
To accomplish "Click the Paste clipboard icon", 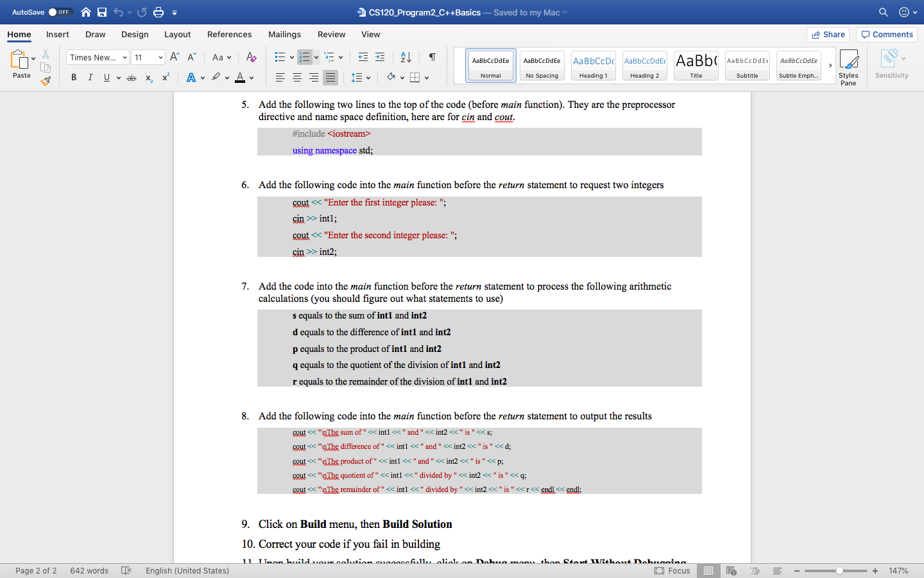I will point(19,60).
